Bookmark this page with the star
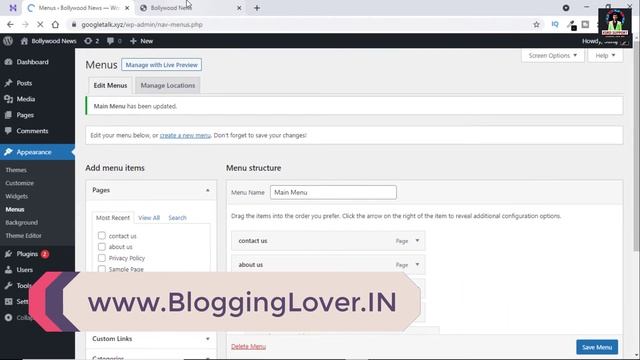 (x=536, y=24)
